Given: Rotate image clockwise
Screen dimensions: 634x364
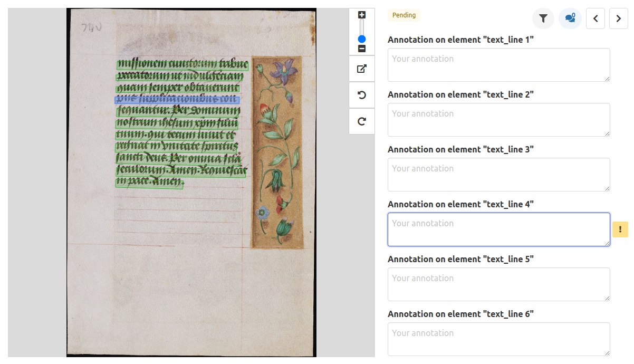Looking at the screenshot, I should pyautogui.click(x=362, y=121).
